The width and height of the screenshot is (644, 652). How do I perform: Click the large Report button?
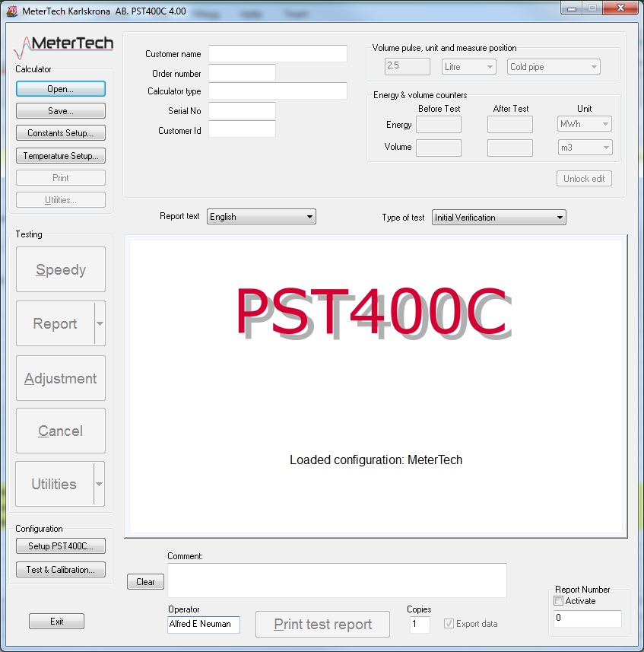[x=56, y=323]
